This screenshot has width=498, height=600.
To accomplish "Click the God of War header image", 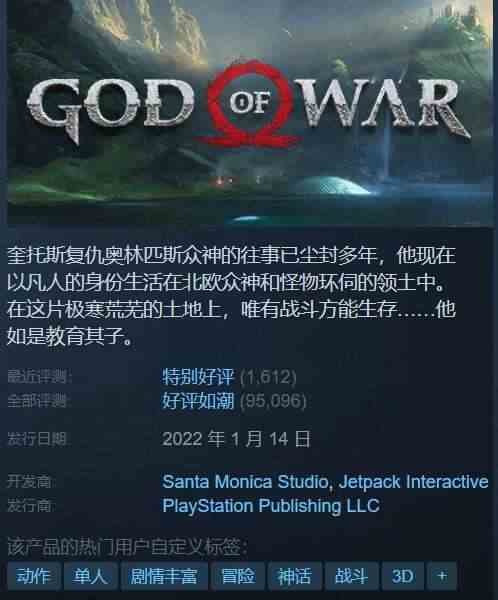I will 250,113.
